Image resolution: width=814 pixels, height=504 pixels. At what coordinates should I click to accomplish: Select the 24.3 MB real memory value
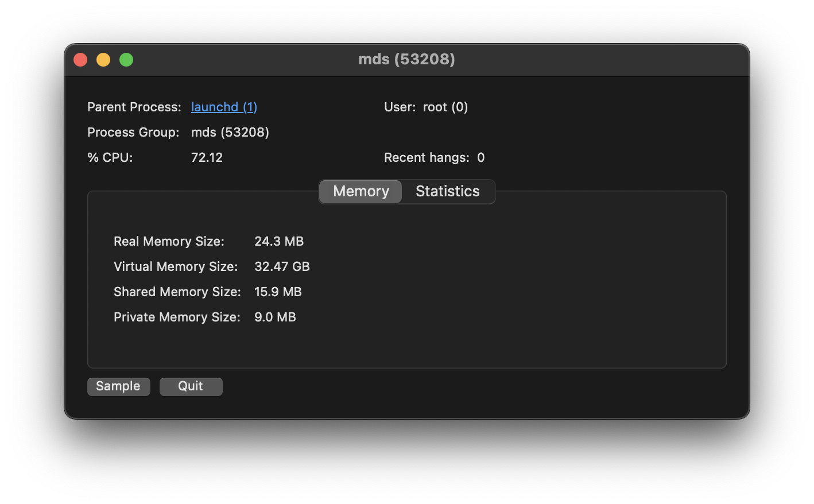279,241
